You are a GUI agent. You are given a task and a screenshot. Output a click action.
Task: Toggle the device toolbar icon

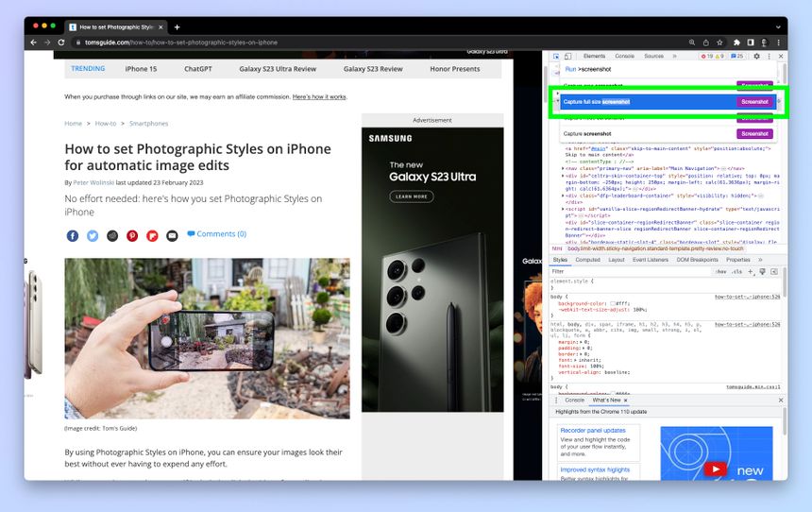coord(567,56)
